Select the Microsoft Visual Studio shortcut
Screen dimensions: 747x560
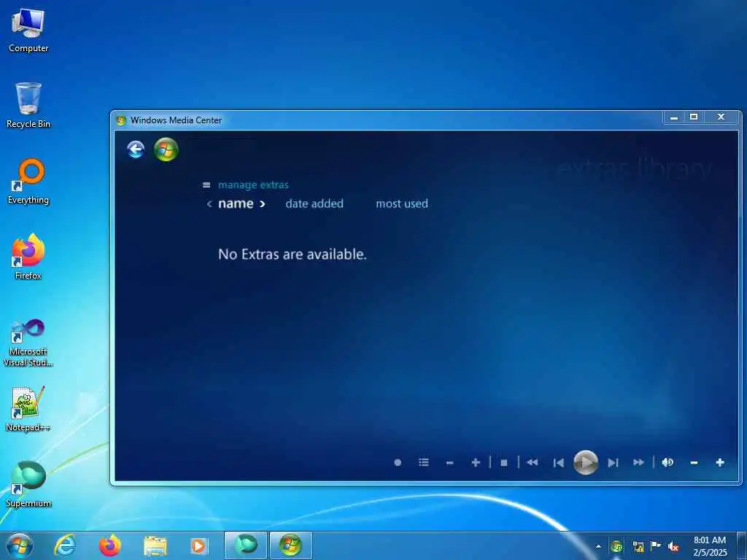28,343
